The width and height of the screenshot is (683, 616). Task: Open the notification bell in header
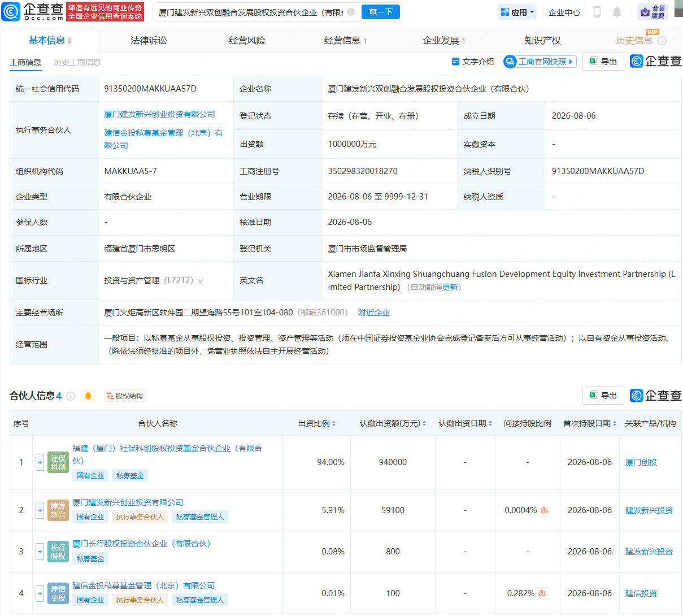(617, 12)
